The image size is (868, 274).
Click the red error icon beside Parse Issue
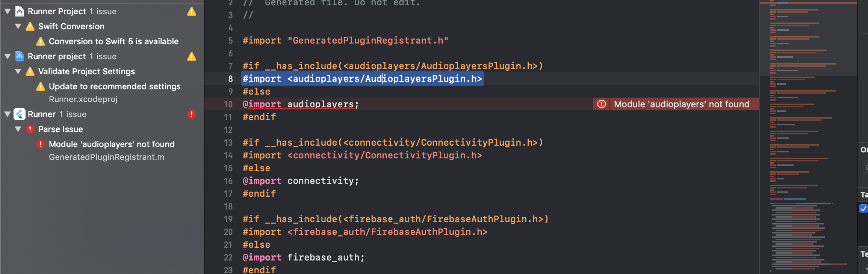[30, 129]
